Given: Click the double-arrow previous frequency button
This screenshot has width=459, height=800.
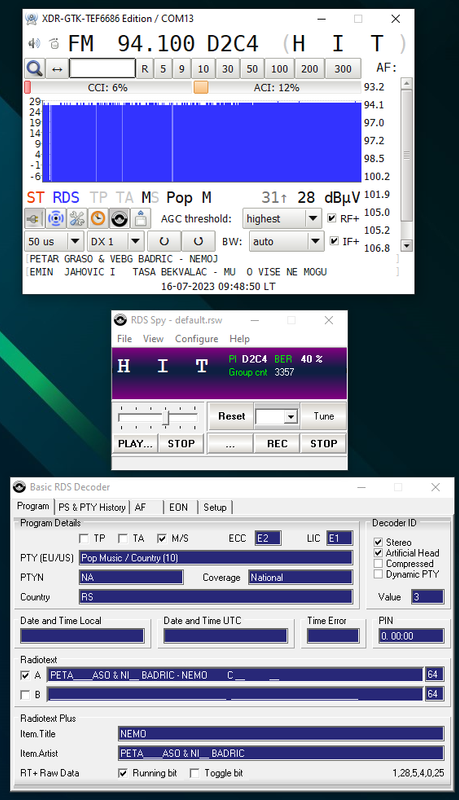Looking at the screenshot, I should pos(57,68).
